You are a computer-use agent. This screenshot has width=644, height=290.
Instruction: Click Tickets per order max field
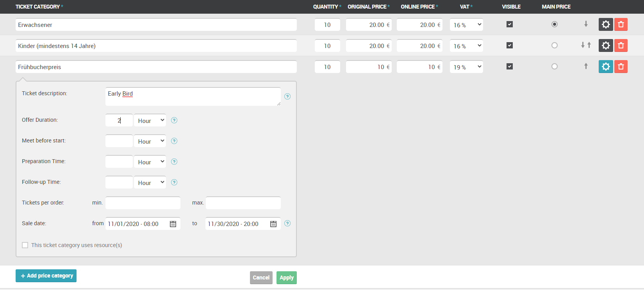pos(243,203)
